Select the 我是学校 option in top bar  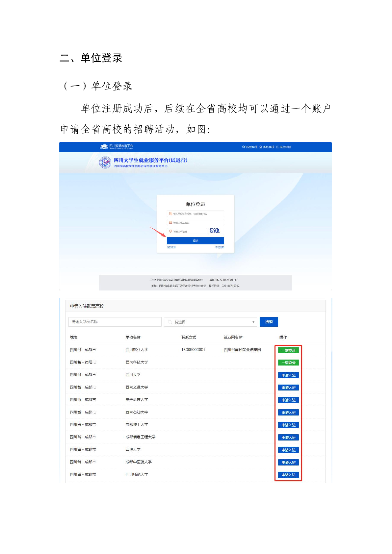click(267, 147)
